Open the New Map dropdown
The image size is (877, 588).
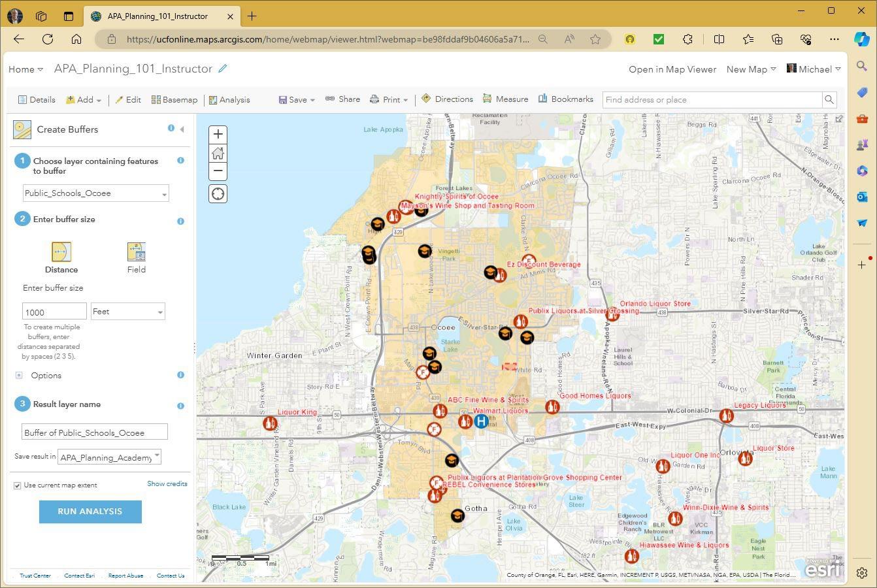(751, 69)
